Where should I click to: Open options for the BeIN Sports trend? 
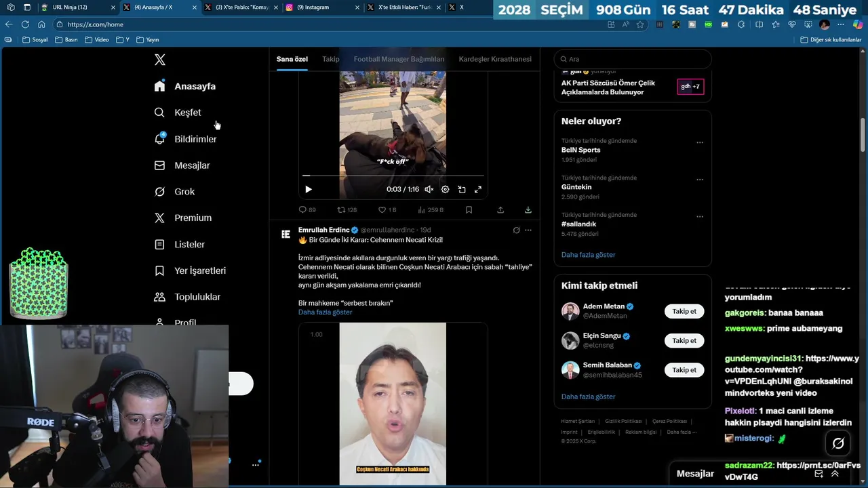tap(700, 142)
